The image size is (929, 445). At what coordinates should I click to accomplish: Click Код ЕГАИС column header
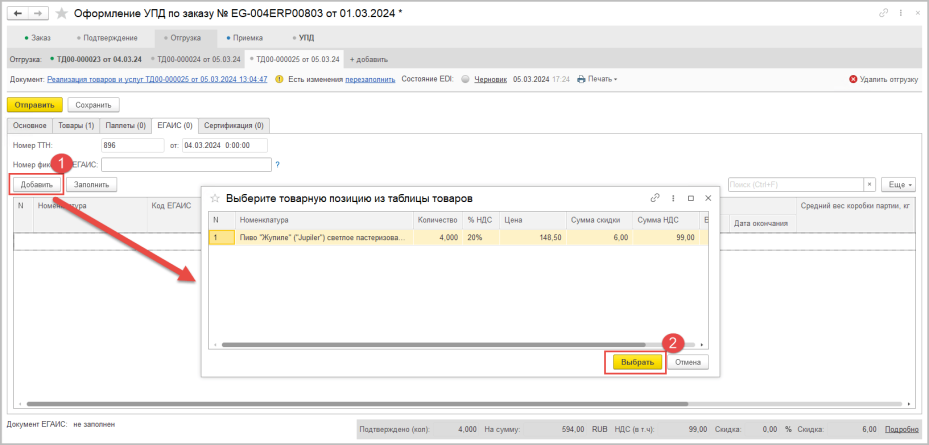click(173, 206)
